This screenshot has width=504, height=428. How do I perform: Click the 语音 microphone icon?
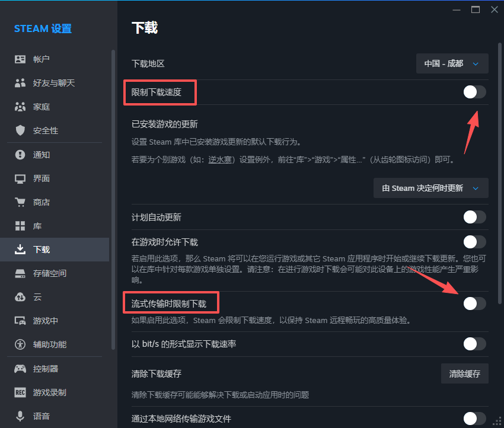(x=20, y=416)
